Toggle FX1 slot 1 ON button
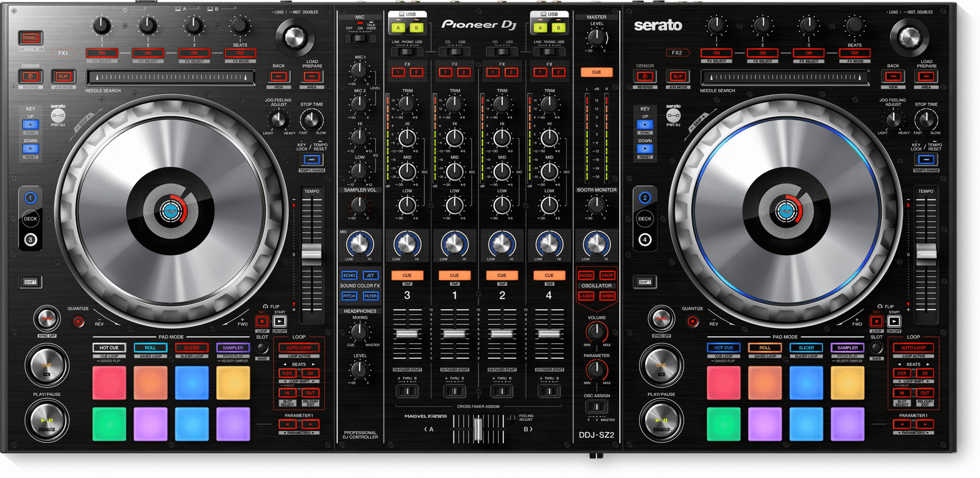The height and width of the screenshot is (478, 980). (102, 53)
